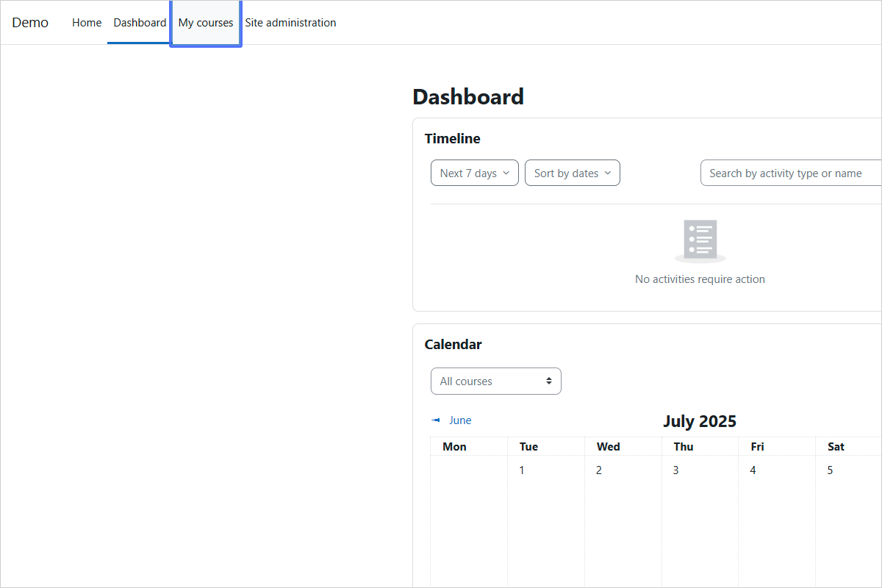The width and height of the screenshot is (882, 588).
Task: Click the July 2025 month title
Action: pyautogui.click(x=700, y=421)
